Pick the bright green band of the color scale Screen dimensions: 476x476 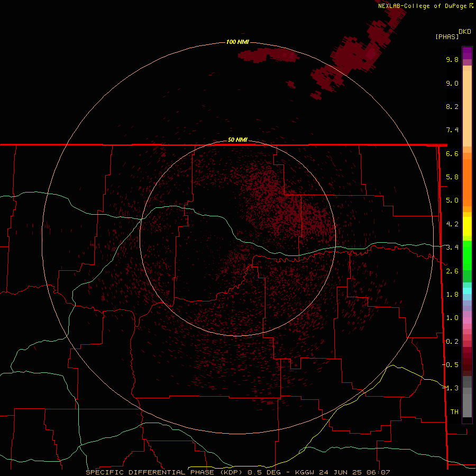tap(467, 255)
